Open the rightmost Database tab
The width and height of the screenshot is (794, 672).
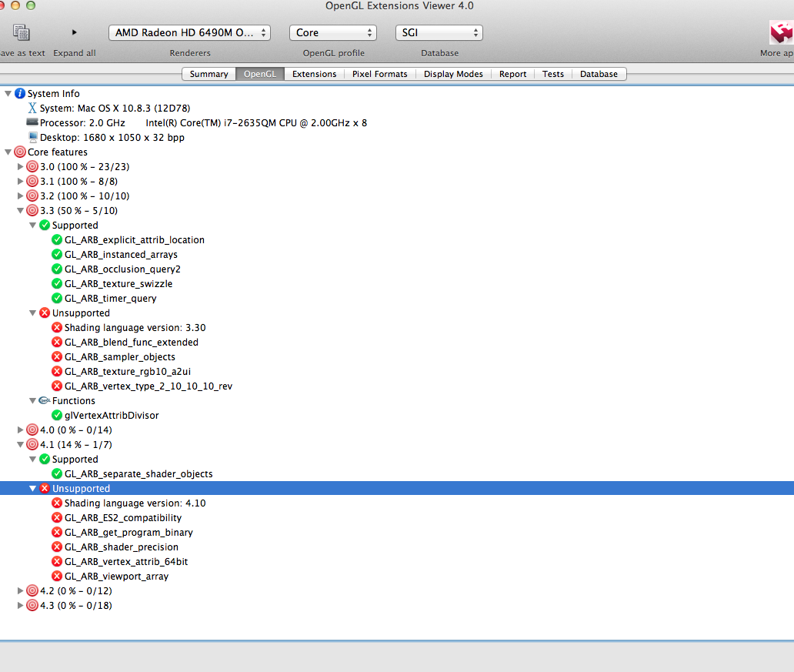[599, 74]
